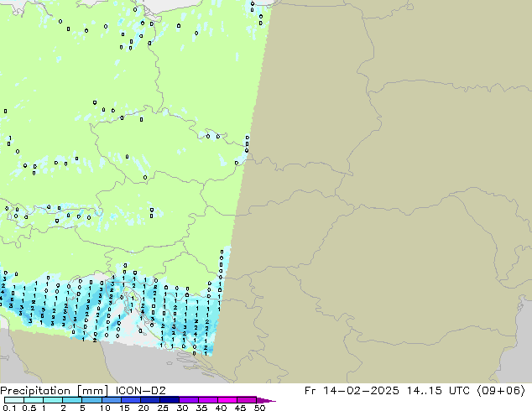Click the legend value '35'
The width and height of the screenshot is (532, 411).
click(201, 408)
